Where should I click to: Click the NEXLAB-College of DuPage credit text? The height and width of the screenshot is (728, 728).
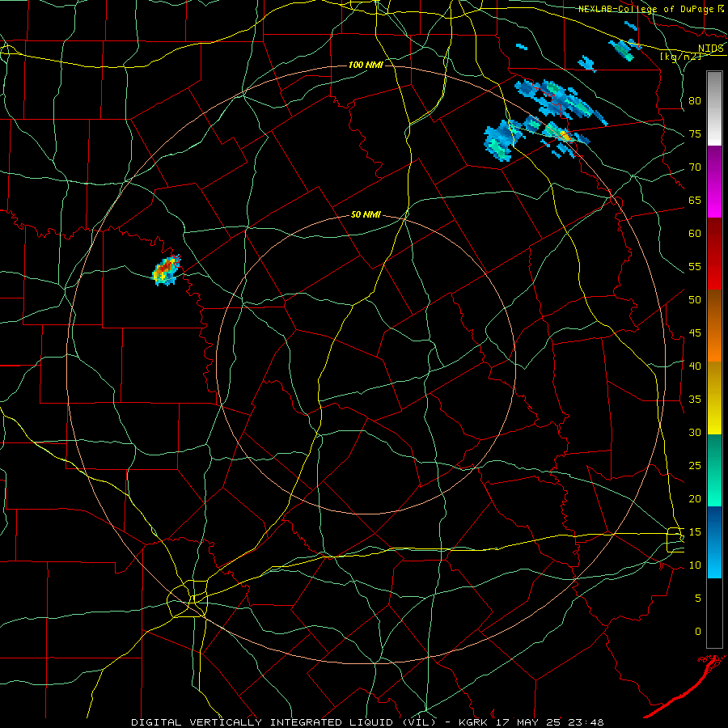[x=645, y=9]
